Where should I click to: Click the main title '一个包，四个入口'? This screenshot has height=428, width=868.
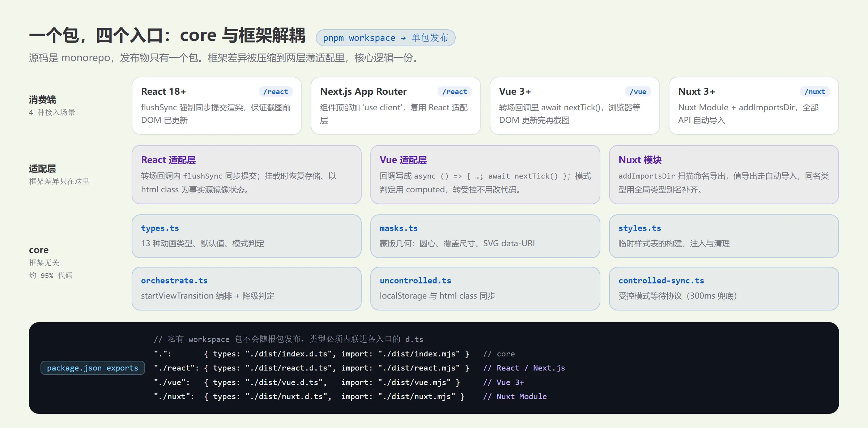[167, 35]
